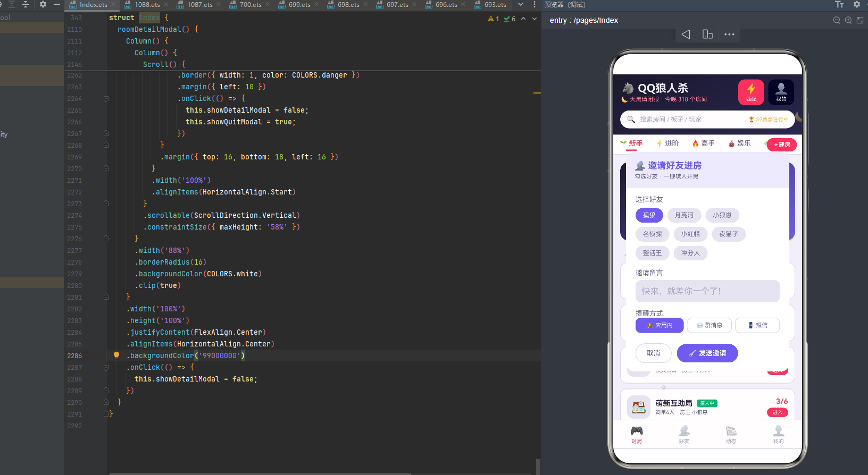Tap the +建房 button
Screen dimensions: 868x475
click(782, 145)
